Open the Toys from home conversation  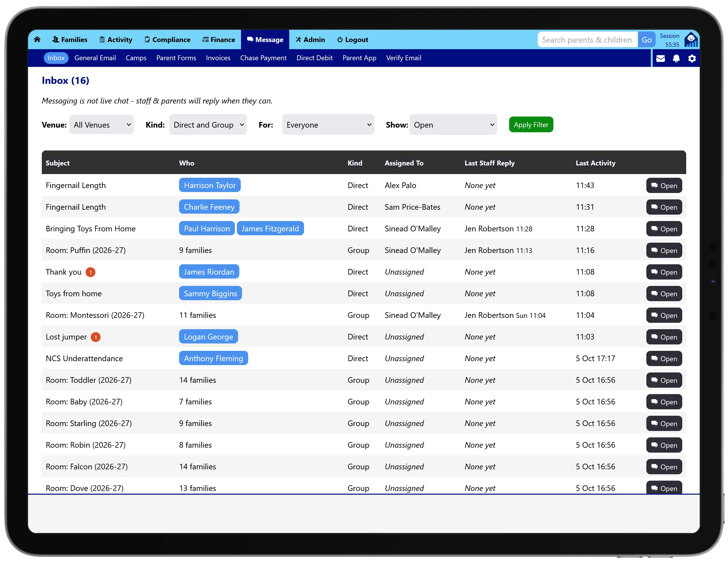point(664,294)
